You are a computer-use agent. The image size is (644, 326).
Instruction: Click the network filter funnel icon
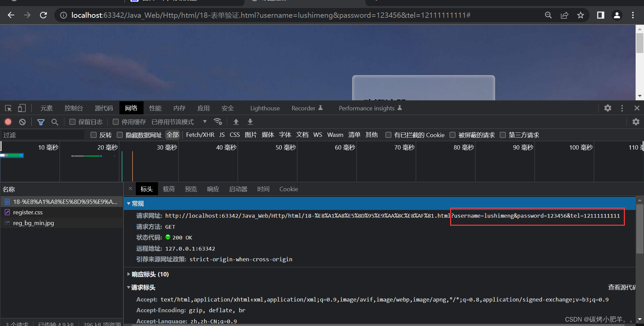tap(41, 122)
